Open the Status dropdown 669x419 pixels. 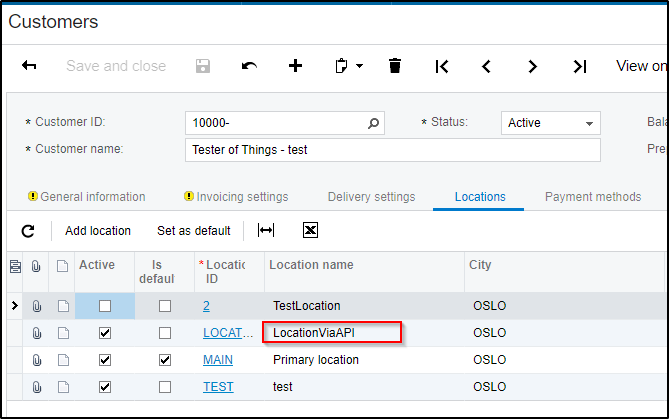point(550,123)
